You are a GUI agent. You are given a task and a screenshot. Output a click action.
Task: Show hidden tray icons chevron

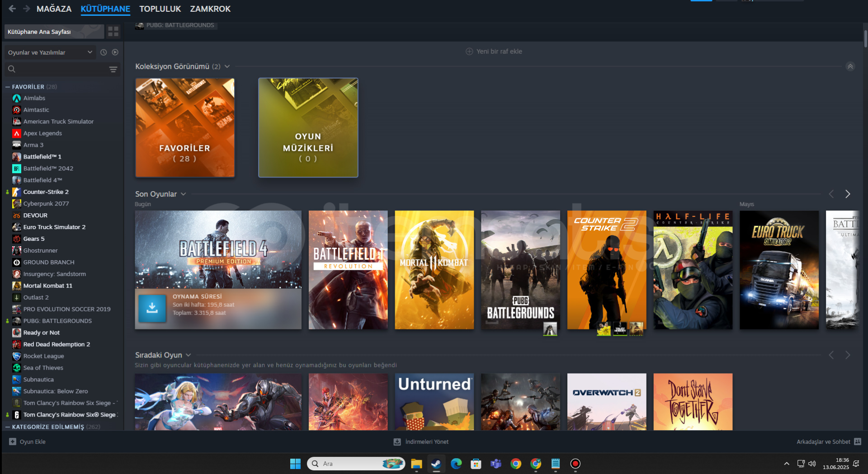tap(787, 464)
